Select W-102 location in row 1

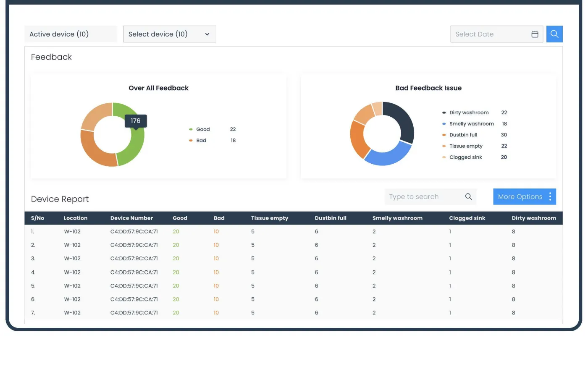click(72, 231)
